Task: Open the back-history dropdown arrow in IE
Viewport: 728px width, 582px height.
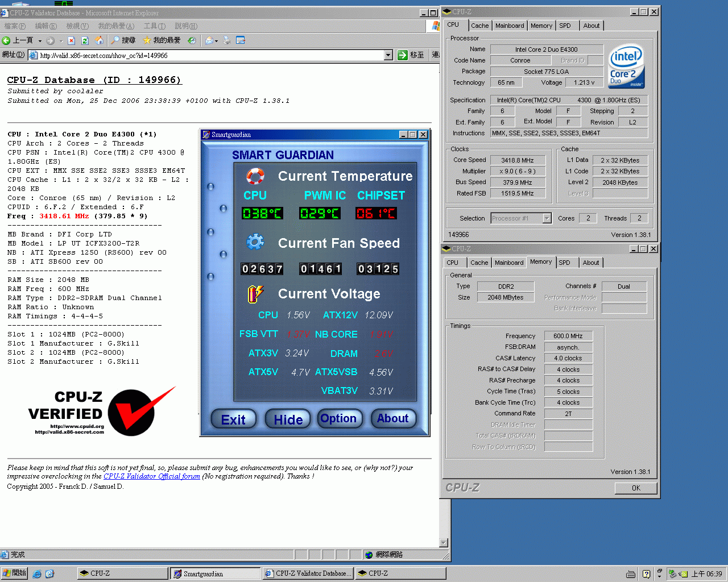Action: [40, 40]
